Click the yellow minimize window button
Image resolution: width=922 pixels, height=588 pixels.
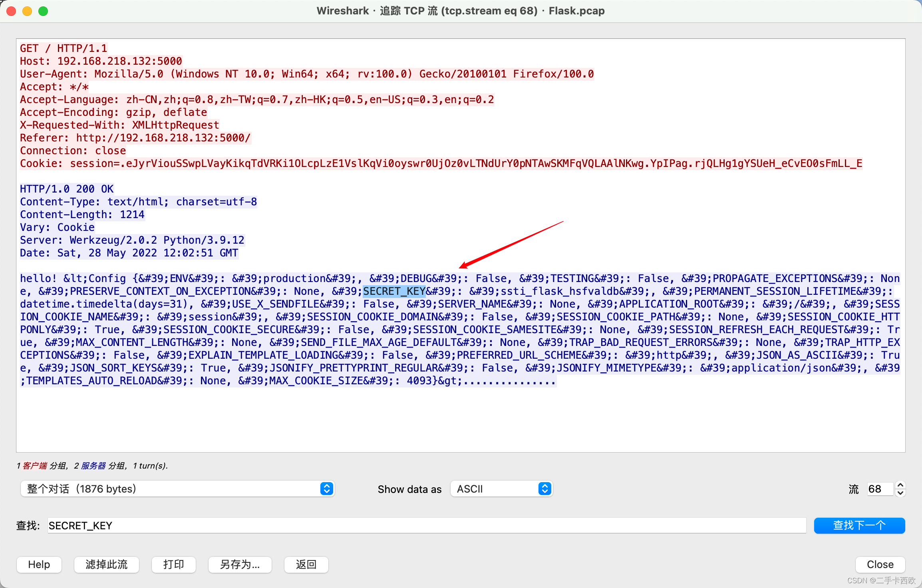pyautogui.click(x=27, y=11)
